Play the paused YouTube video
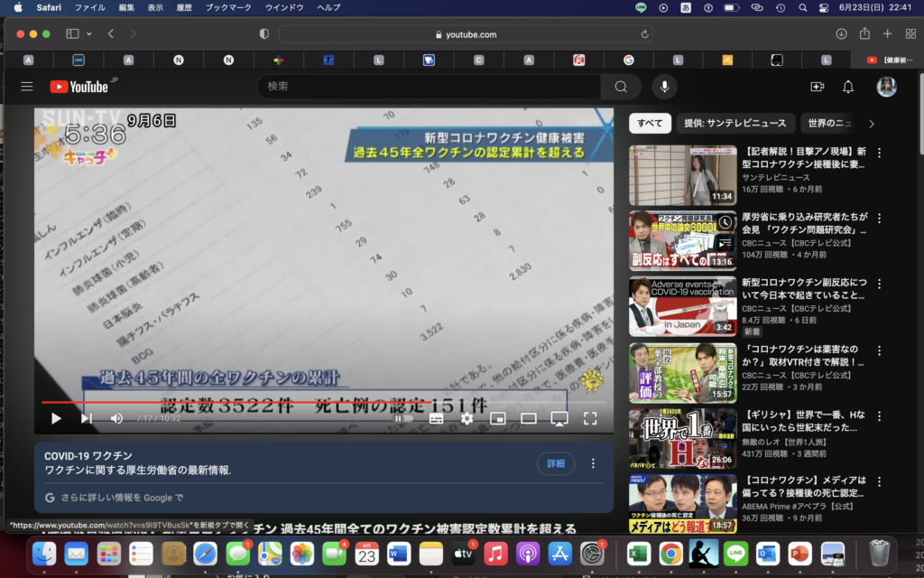 pyautogui.click(x=56, y=418)
